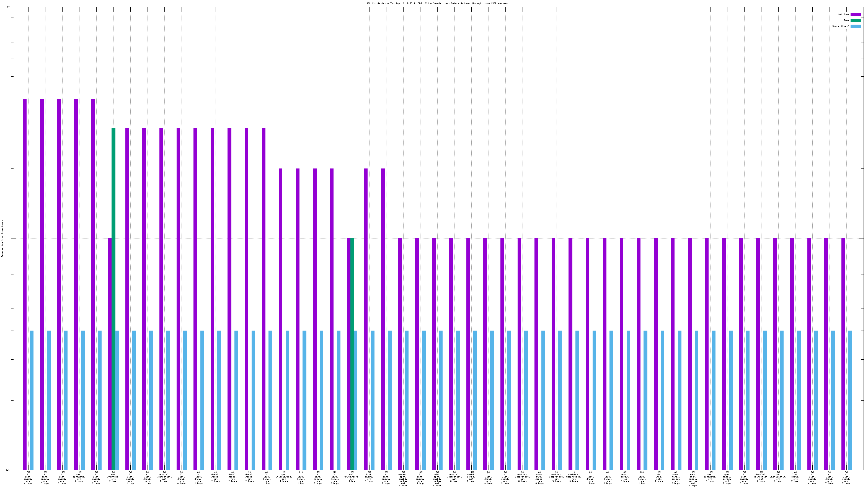Click the blue Score (0..1) legend swatch

point(856,26)
